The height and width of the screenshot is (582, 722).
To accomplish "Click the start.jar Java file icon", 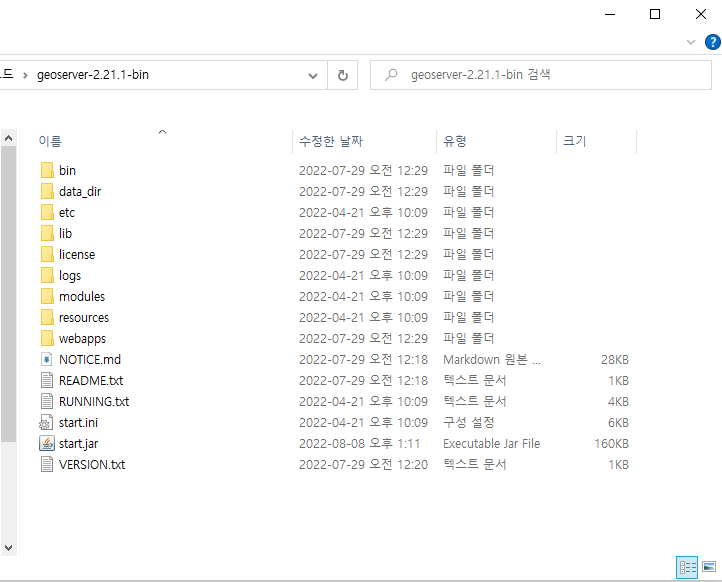I will (x=47, y=443).
